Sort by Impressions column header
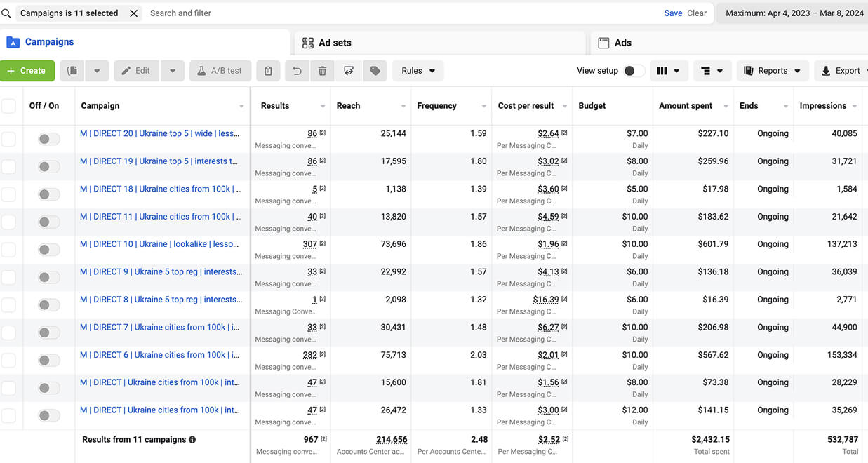Screen dimensions: 868x463 pyautogui.click(x=822, y=106)
